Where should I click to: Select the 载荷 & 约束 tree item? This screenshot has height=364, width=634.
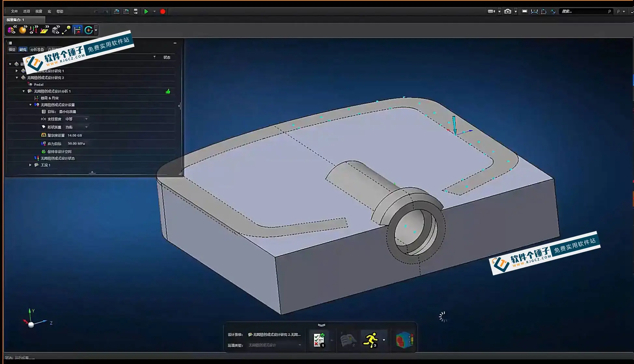point(49,98)
